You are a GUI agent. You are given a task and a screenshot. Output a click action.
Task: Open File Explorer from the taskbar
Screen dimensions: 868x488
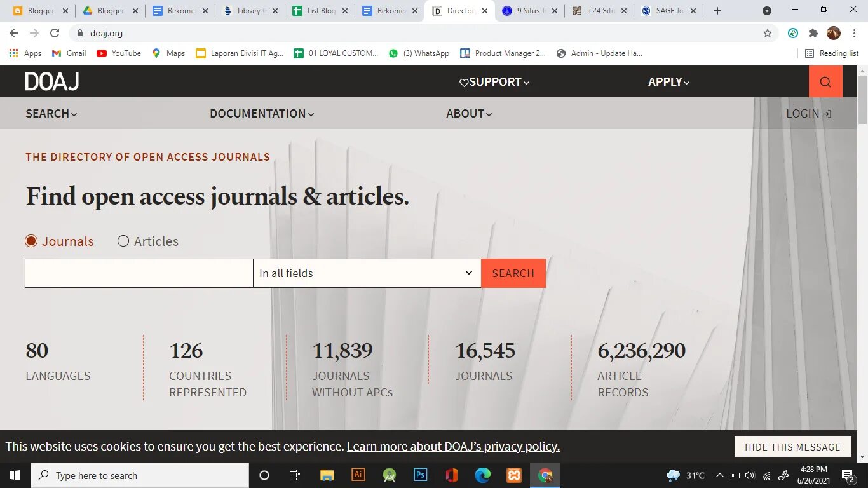click(327, 475)
